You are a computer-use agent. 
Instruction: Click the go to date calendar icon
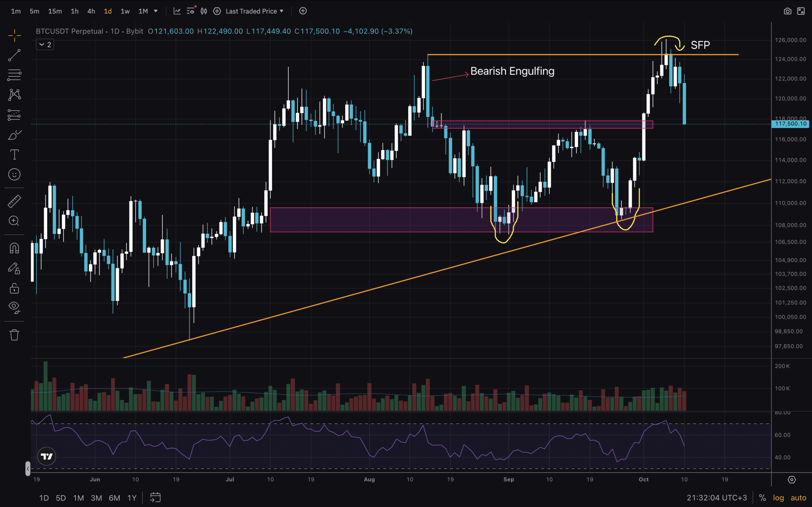tap(155, 497)
